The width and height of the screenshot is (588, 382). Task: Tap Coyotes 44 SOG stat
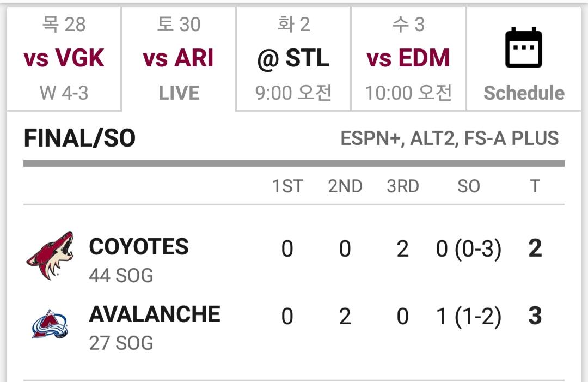[x=121, y=276]
